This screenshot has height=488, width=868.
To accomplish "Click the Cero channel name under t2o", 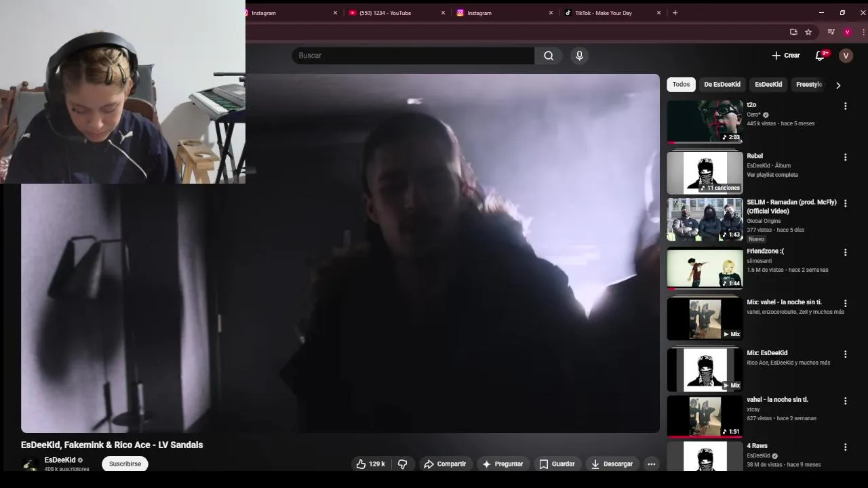I will pyautogui.click(x=753, y=115).
